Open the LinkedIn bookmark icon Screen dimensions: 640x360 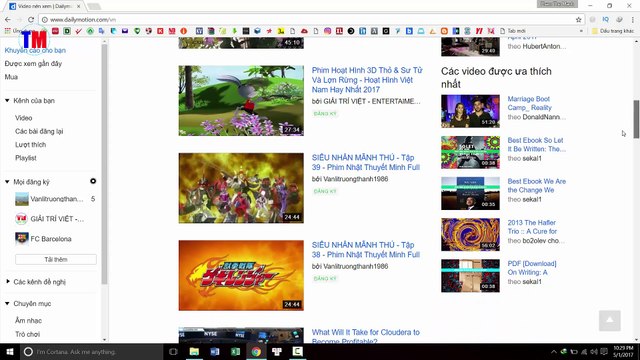coord(362,31)
